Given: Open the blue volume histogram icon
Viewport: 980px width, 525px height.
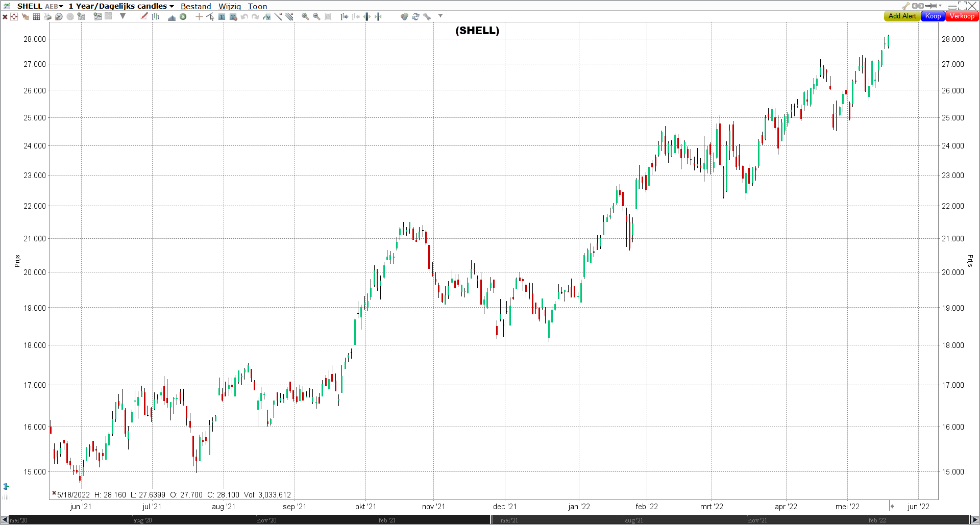Looking at the screenshot, I should (x=172, y=17).
